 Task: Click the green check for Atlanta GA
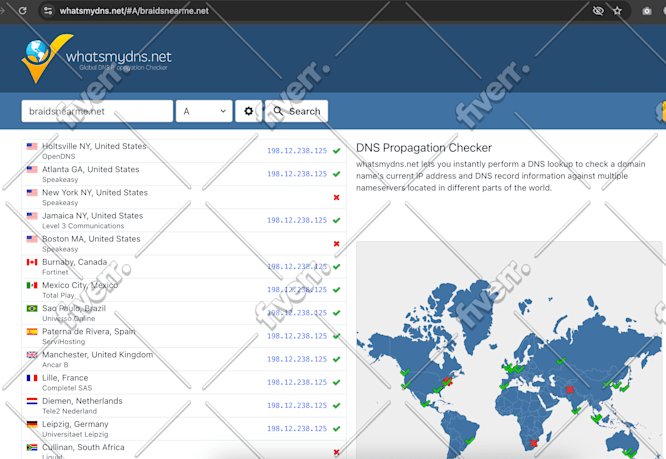pos(336,174)
